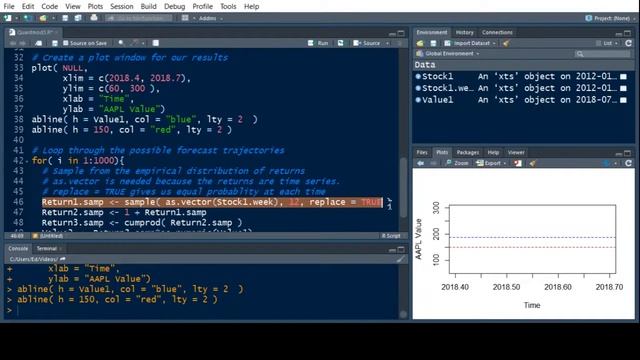Click the Load Workspace folder icon
This screenshot has height=360, width=640.
tap(420, 43)
